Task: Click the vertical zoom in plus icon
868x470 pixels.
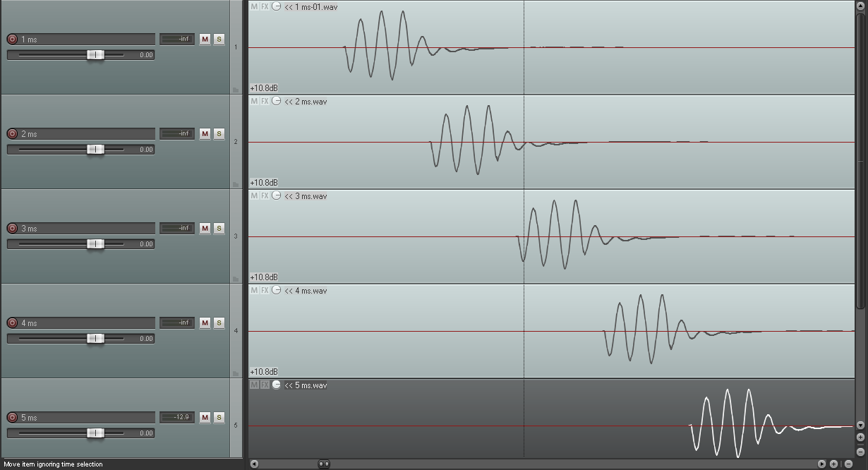Action: click(x=860, y=438)
